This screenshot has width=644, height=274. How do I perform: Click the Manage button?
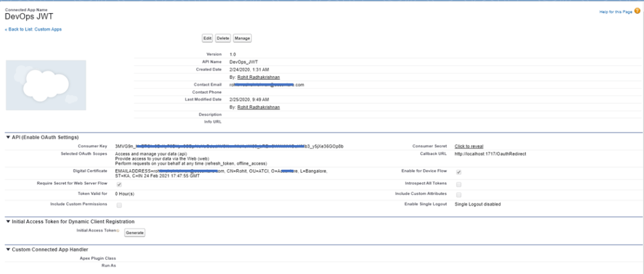[x=242, y=38]
